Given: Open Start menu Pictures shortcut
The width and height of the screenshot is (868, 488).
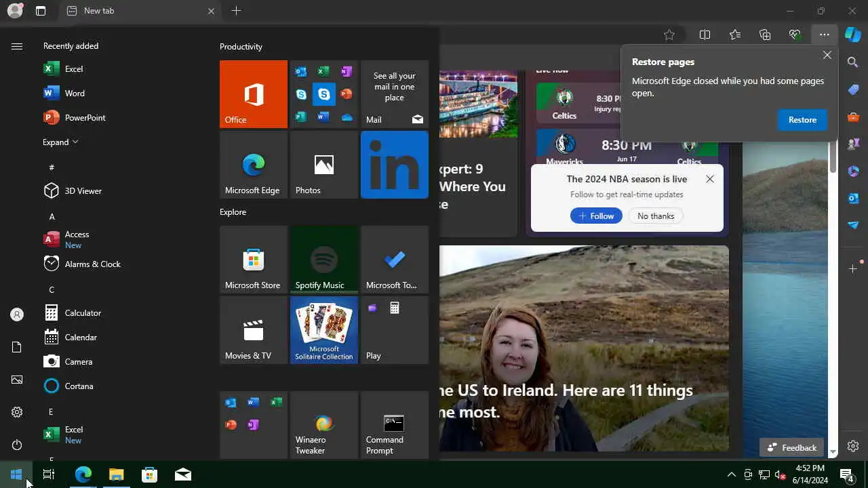Looking at the screenshot, I should pyautogui.click(x=17, y=380).
